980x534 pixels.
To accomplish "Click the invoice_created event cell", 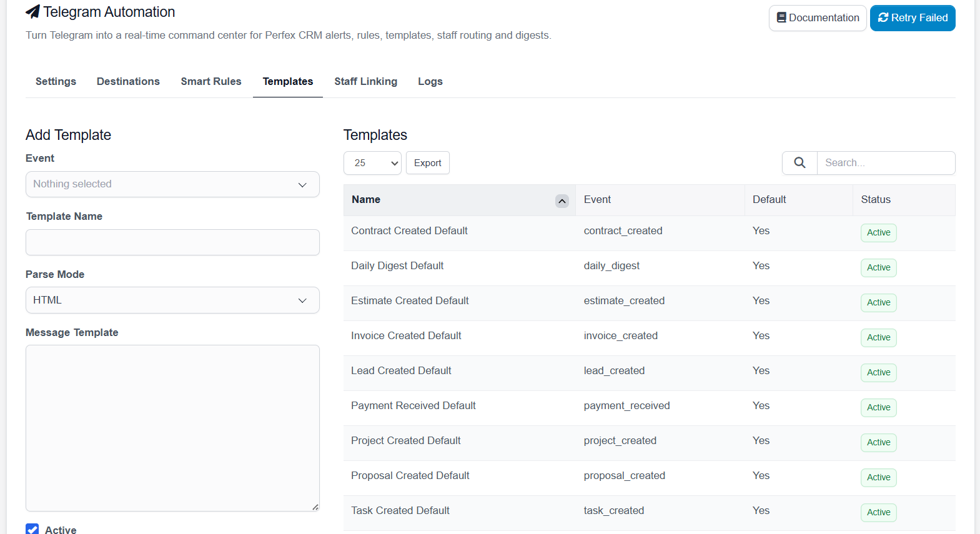I will point(621,336).
